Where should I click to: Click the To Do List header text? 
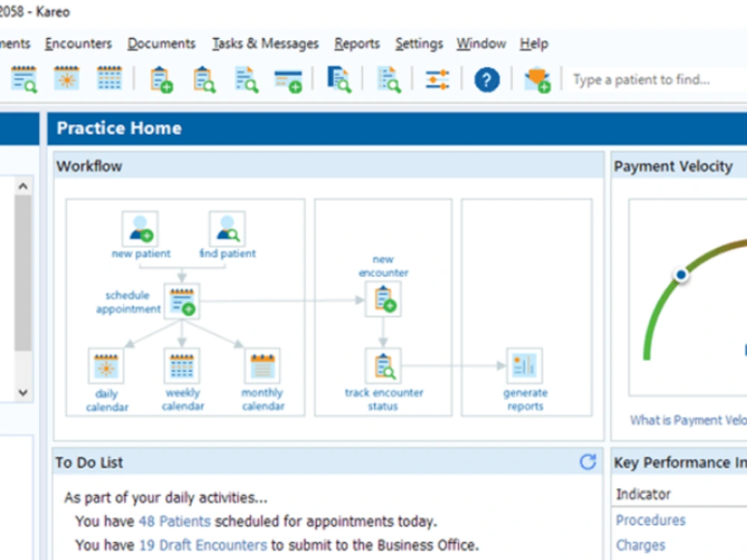(x=89, y=462)
